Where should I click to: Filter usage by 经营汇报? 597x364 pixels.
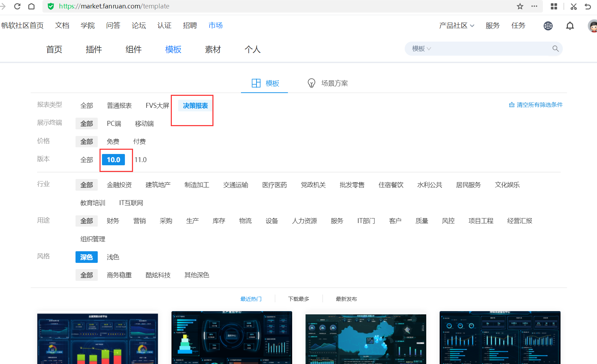[x=520, y=221]
